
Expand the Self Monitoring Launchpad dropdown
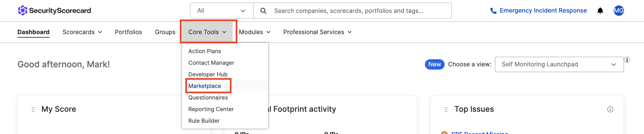point(559,64)
